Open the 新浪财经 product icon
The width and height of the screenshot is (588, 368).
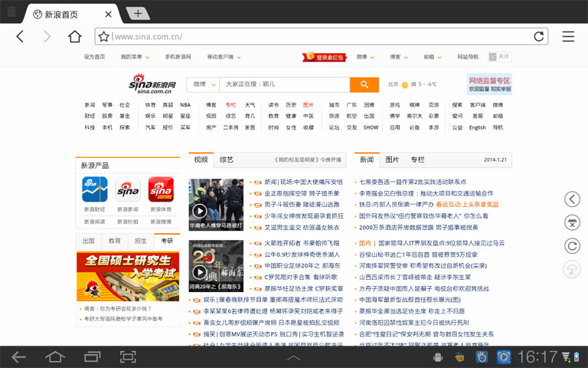coord(94,189)
